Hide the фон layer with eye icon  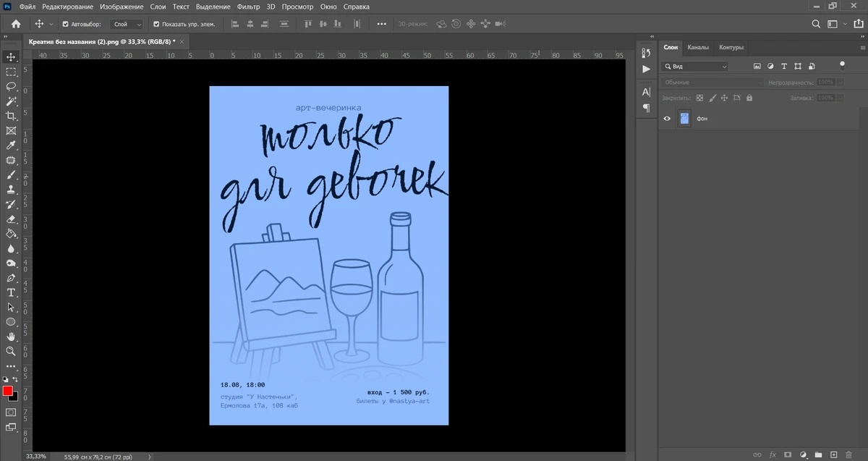(667, 119)
